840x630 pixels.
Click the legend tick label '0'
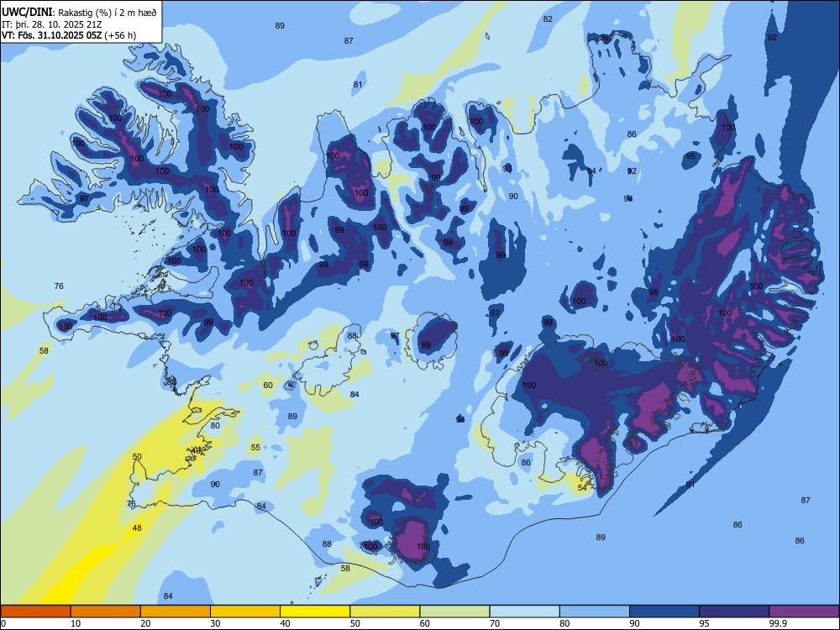click(x=3, y=623)
